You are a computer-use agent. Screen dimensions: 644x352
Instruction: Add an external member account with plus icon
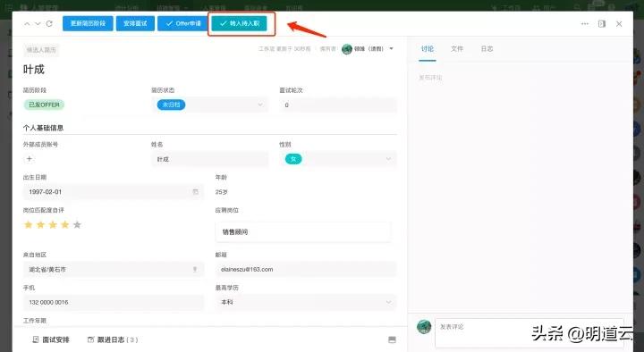click(30, 159)
